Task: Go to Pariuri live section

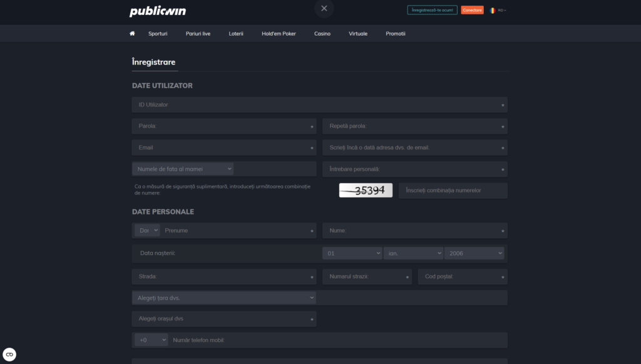Action: 198,34
